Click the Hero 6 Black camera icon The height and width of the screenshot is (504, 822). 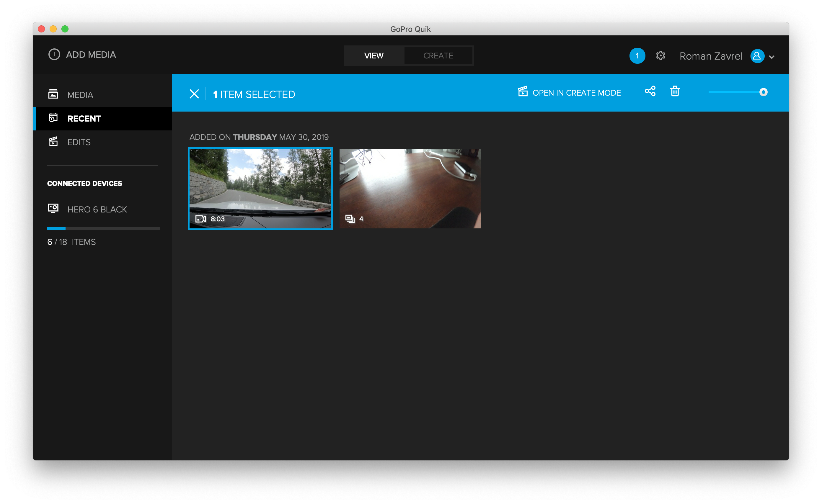[53, 209]
